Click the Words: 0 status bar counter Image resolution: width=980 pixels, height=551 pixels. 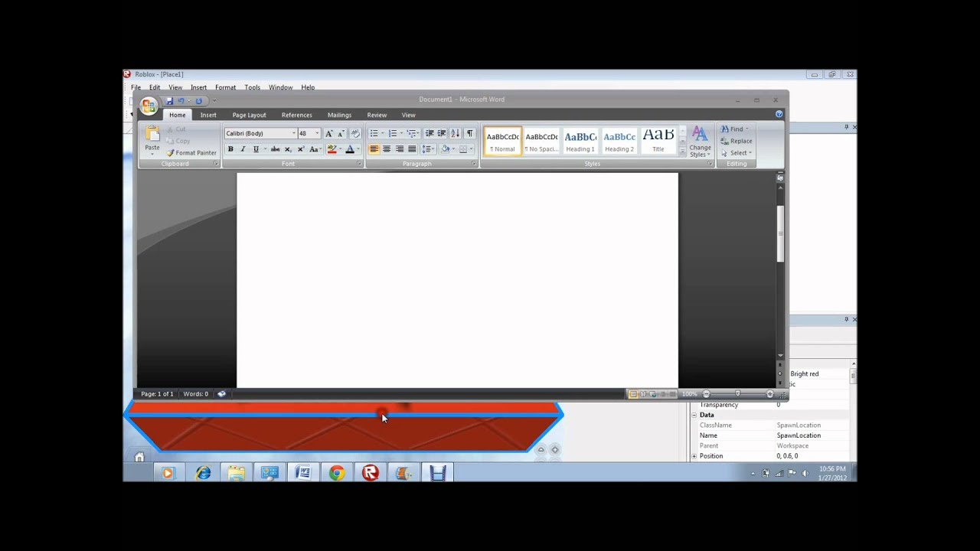click(195, 394)
